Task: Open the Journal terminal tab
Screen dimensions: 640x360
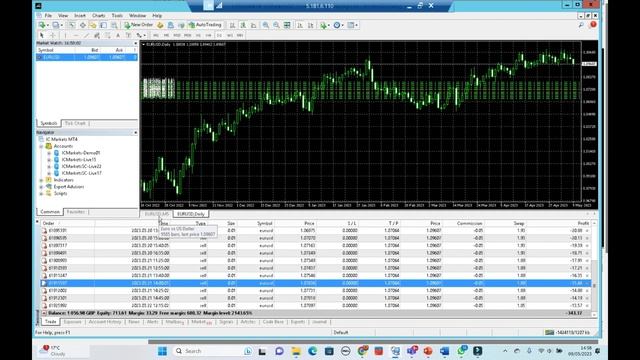Action: (320, 322)
